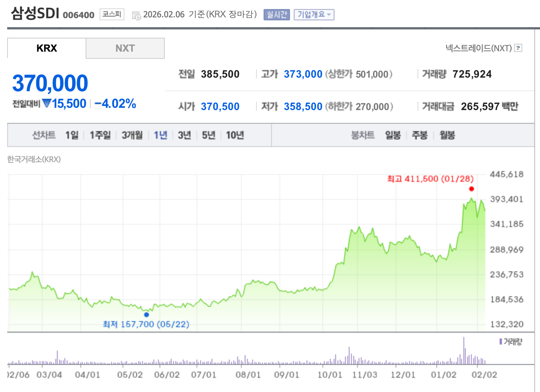Select the 5년 line chart period
This screenshot has width=540, height=392.
[209, 135]
